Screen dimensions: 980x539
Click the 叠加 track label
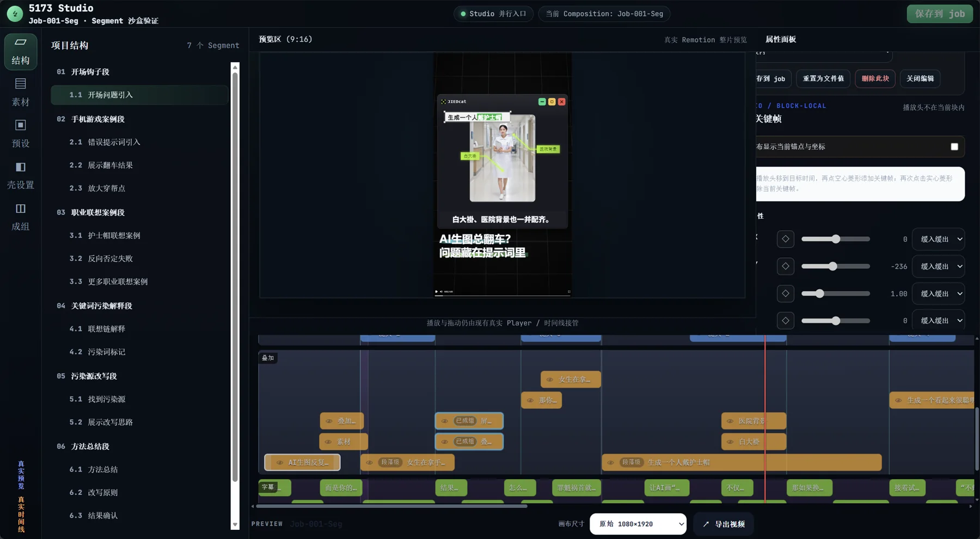coord(268,358)
